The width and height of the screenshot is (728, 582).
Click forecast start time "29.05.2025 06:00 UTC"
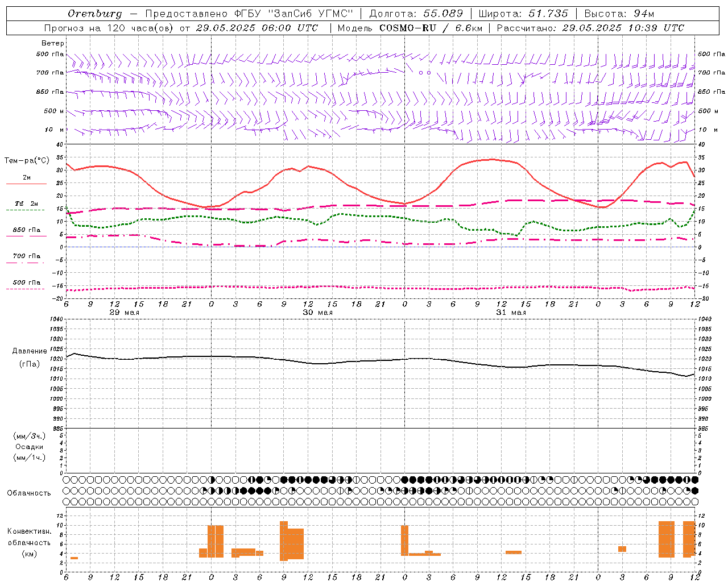point(257,28)
